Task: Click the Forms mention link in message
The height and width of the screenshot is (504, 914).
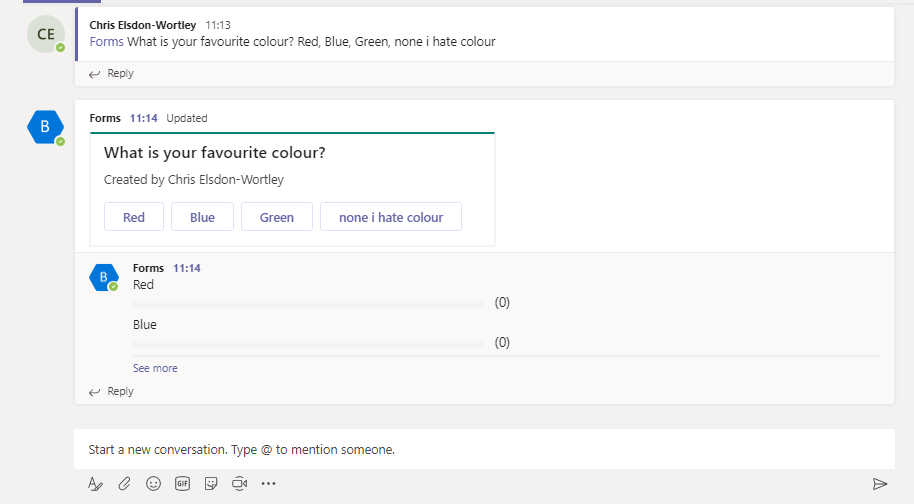Action: point(105,42)
